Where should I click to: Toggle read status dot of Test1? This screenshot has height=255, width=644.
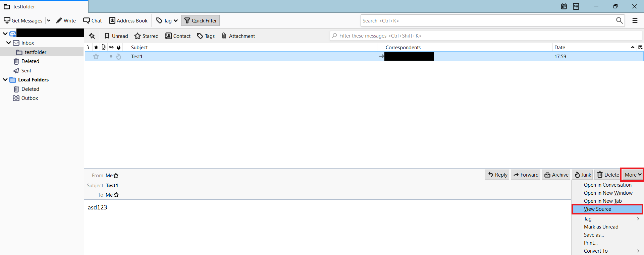pos(111,56)
